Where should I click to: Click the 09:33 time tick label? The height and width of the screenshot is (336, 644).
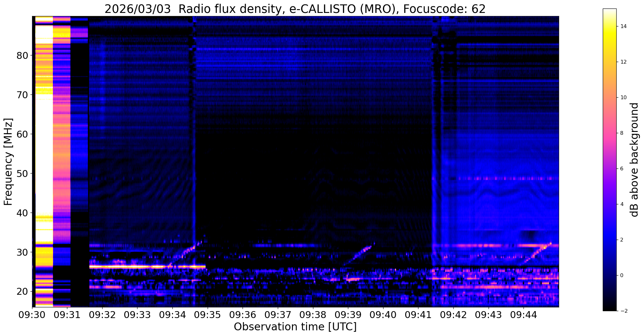[137, 315]
